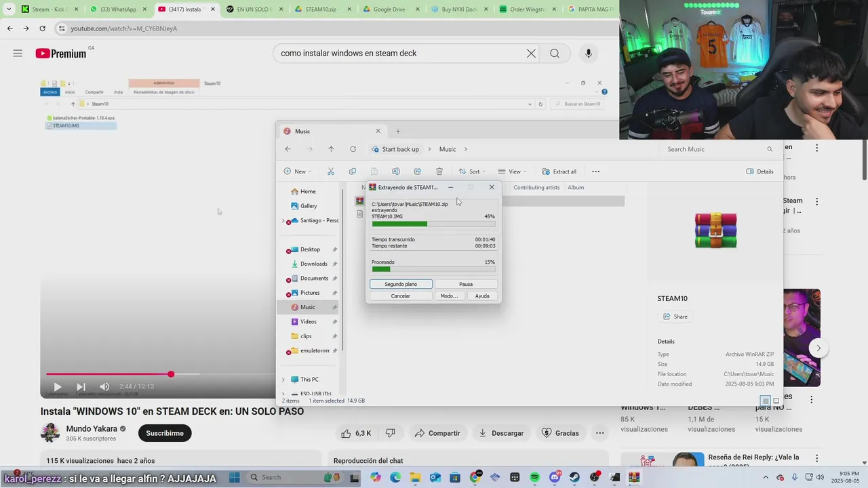The width and height of the screenshot is (868, 488).
Task: Switch to the Google Drive browser tab
Action: pyautogui.click(x=389, y=9)
